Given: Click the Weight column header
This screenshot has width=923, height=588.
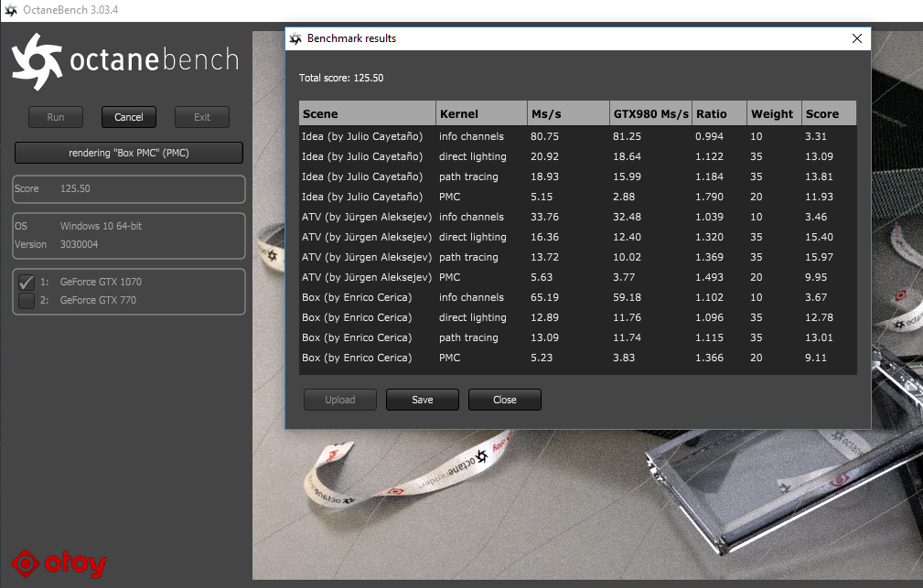Looking at the screenshot, I should point(774,113).
